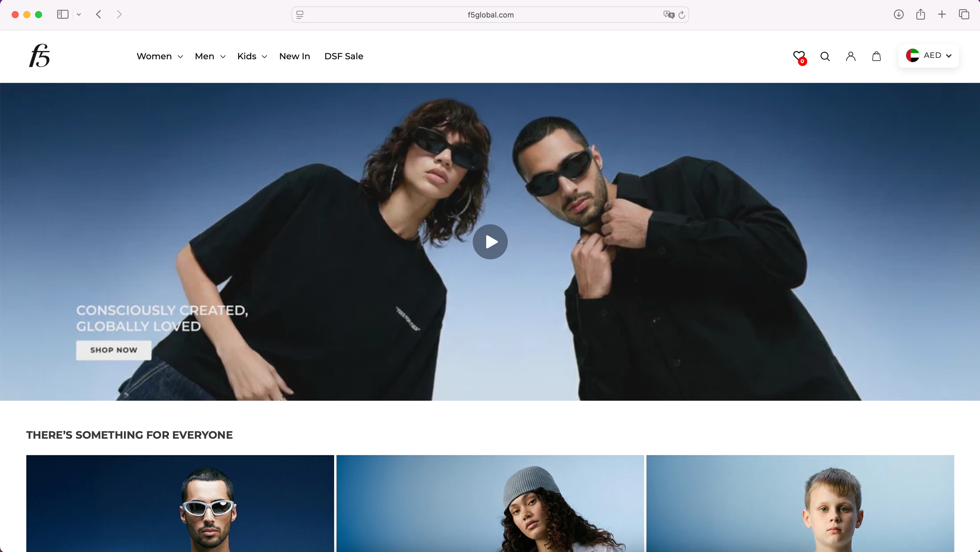980x552 pixels.
Task: Click the SHOP NOW button
Action: coord(113,350)
